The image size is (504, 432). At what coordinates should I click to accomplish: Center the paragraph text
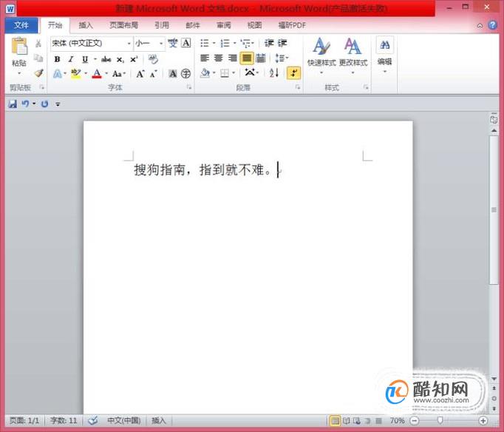(x=219, y=58)
